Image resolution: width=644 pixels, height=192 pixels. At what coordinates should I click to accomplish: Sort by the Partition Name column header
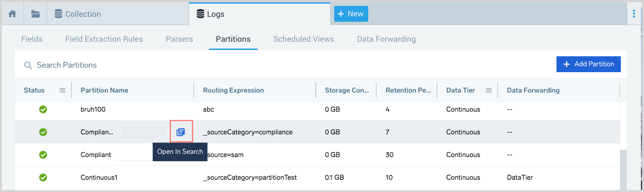[x=104, y=90]
